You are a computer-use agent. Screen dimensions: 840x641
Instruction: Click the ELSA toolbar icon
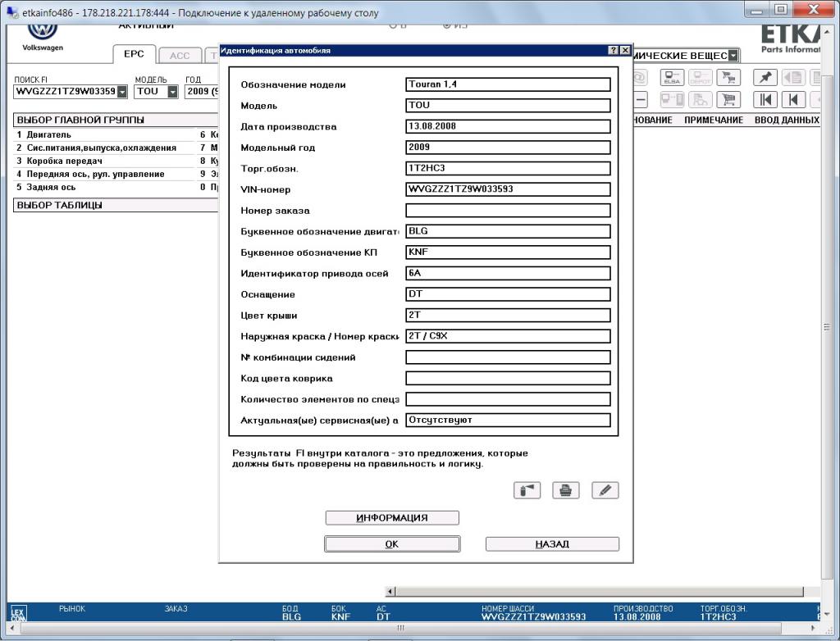672,78
